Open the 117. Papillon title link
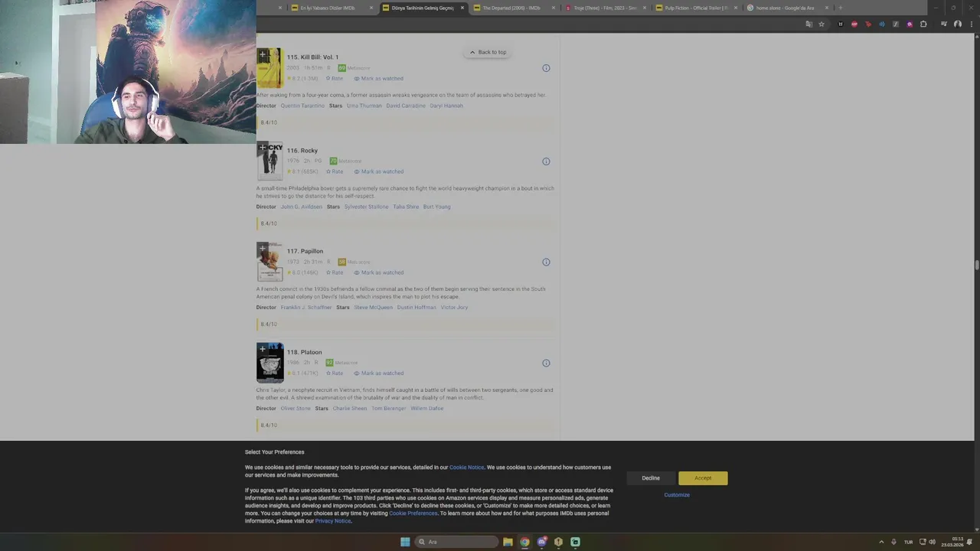Image resolution: width=980 pixels, height=551 pixels. (x=305, y=251)
